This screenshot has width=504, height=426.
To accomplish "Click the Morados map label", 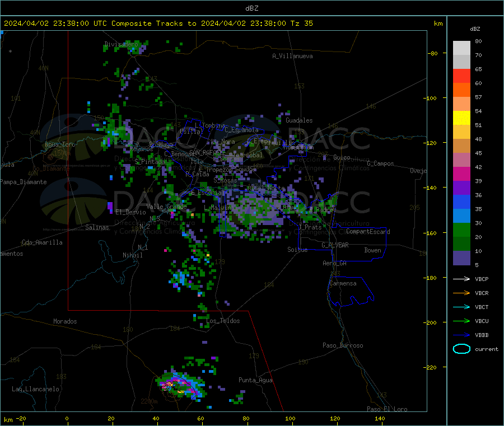I will pos(65,321).
